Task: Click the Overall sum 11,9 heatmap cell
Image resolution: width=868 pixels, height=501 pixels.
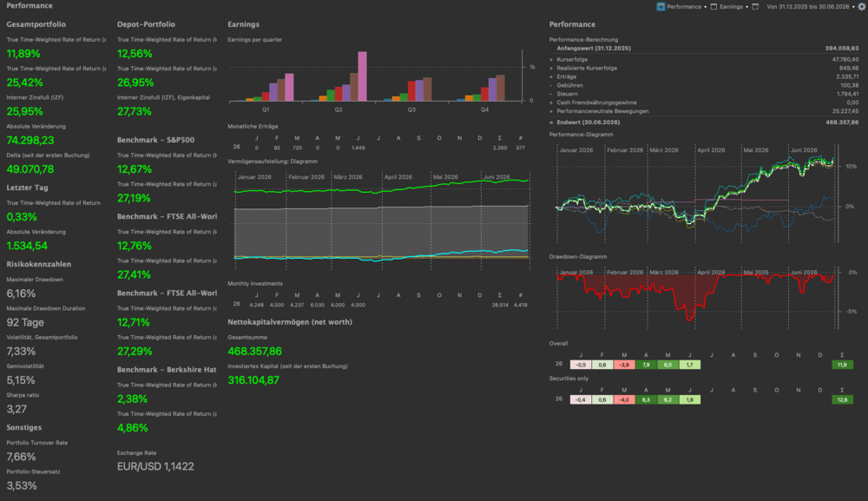Action: [x=842, y=365]
